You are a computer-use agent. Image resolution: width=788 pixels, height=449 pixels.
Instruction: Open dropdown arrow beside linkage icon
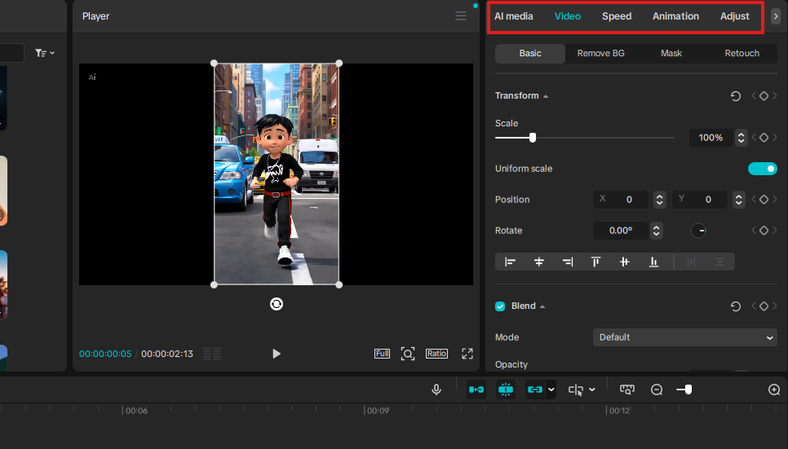[551, 390]
